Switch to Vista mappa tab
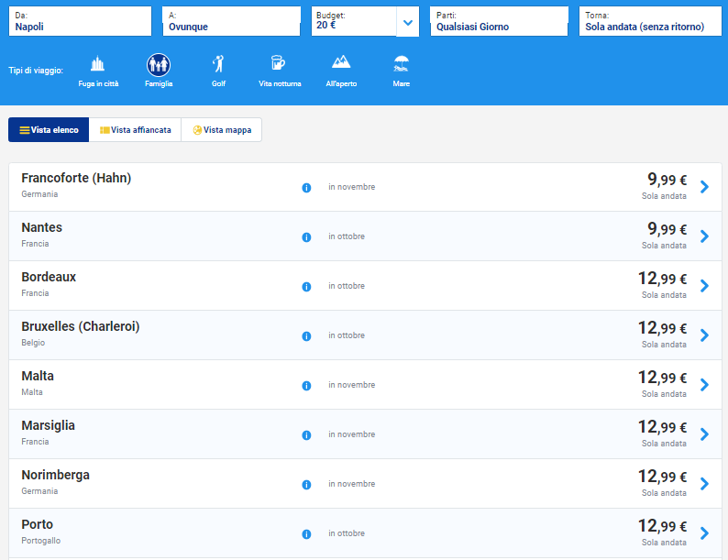The height and width of the screenshot is (560, 728). (x=221, y=130)
